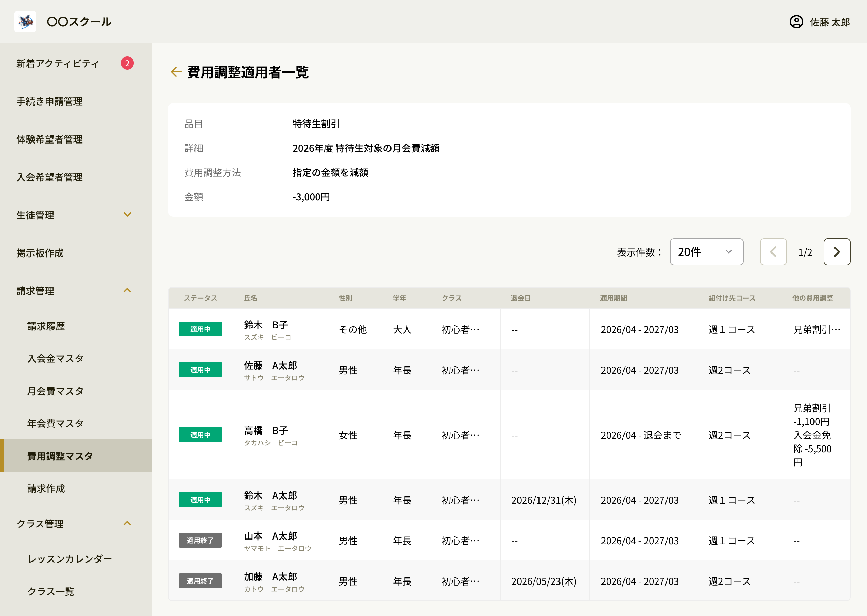The image size is (867, 616).
Task: Click the 品目 value 特待生割引
Action: (316, 124)
